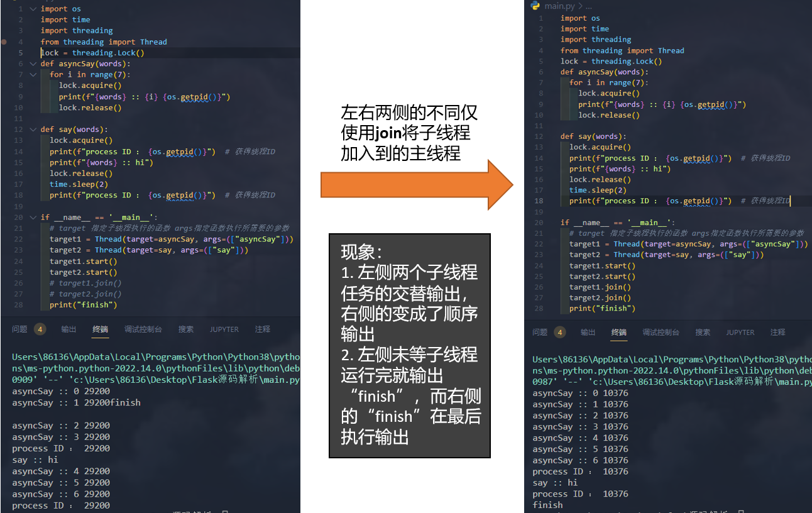Collapse the say function fold arrow in left editor
This screenshot has width=812, height=513.
point(33,130)
